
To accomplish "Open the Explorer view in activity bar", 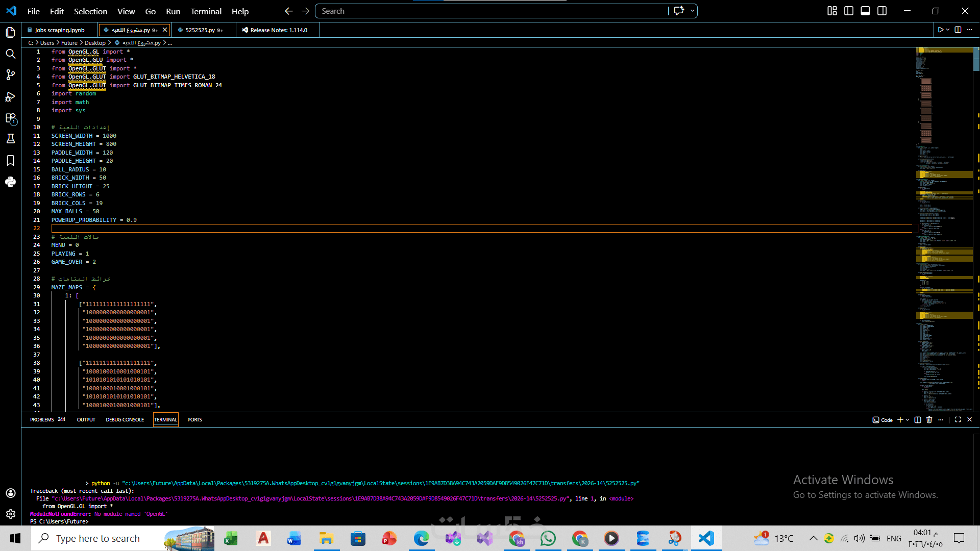I will point(10,33).
